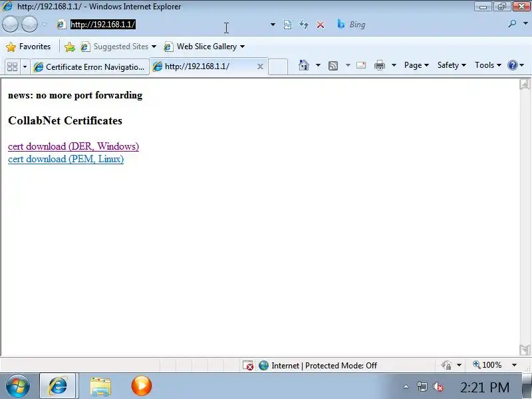The width and height of the screenshot is (532, 399).
Task: Click the Forward navigation button
Action: tap(29, 25)
